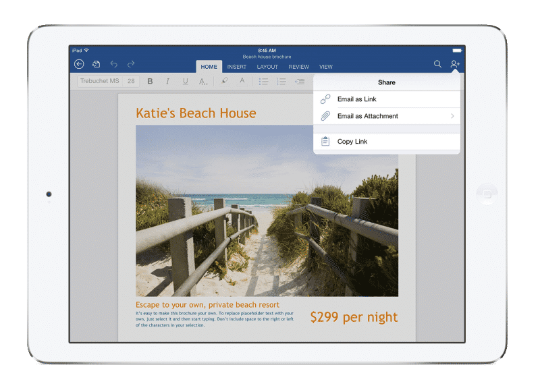Insert a bulleted list
This screenshot has width=540, height=392.
pos(263,82)
